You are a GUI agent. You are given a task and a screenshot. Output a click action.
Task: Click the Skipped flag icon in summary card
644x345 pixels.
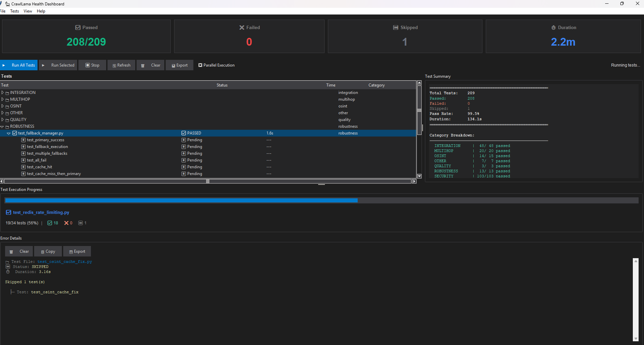tap(395, 27)
